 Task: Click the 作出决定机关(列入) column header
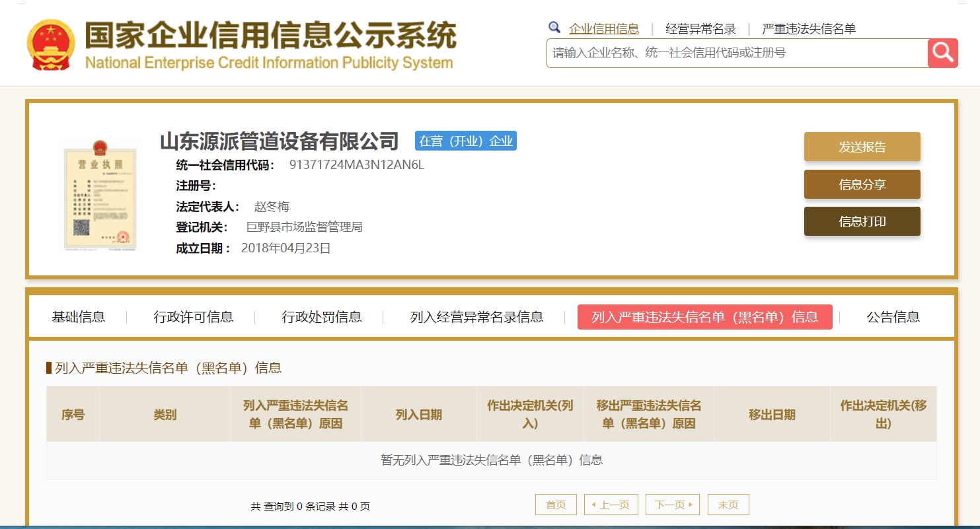tap(530, 415)
